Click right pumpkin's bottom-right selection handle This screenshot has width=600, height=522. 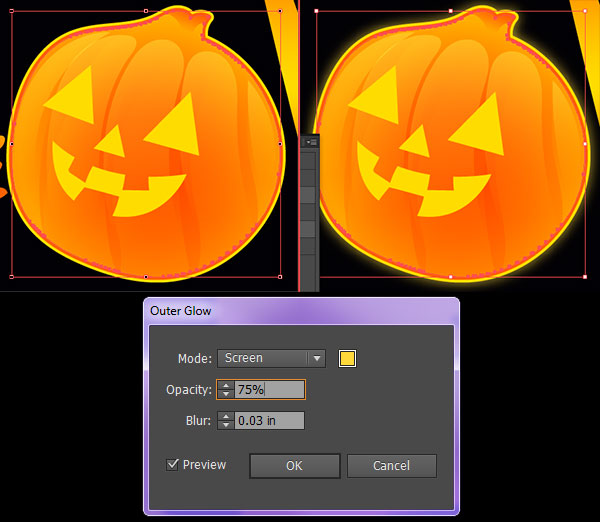click(584, 276)
